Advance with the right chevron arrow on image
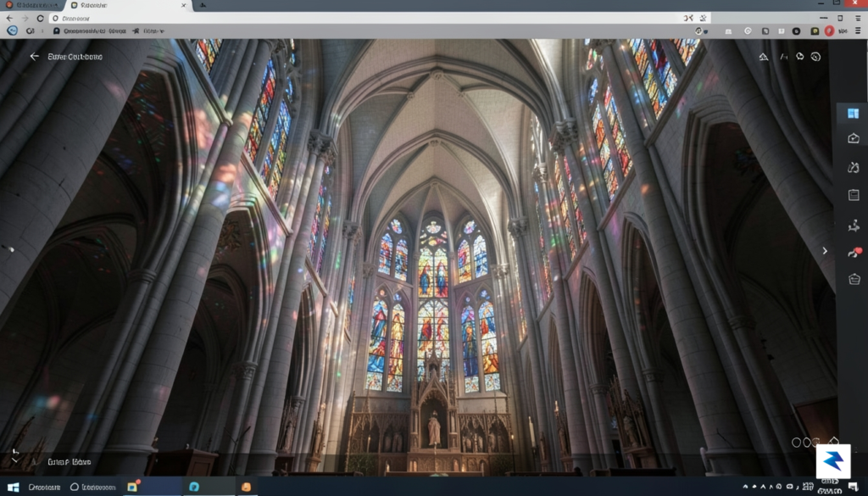The width and height of the screenshot is (868, 496). pyautogui.click(x=825, y=251)
